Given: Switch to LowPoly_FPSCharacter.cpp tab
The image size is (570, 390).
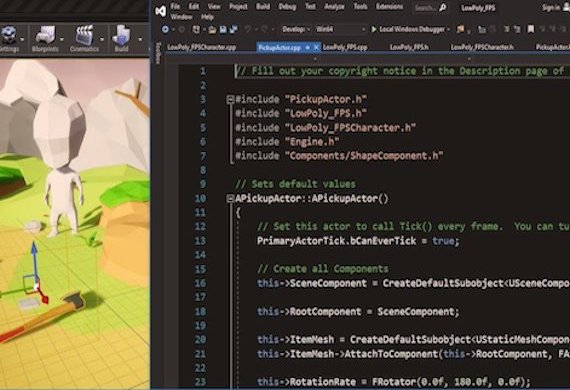Looking at the screenshot, I should [201, 47].
